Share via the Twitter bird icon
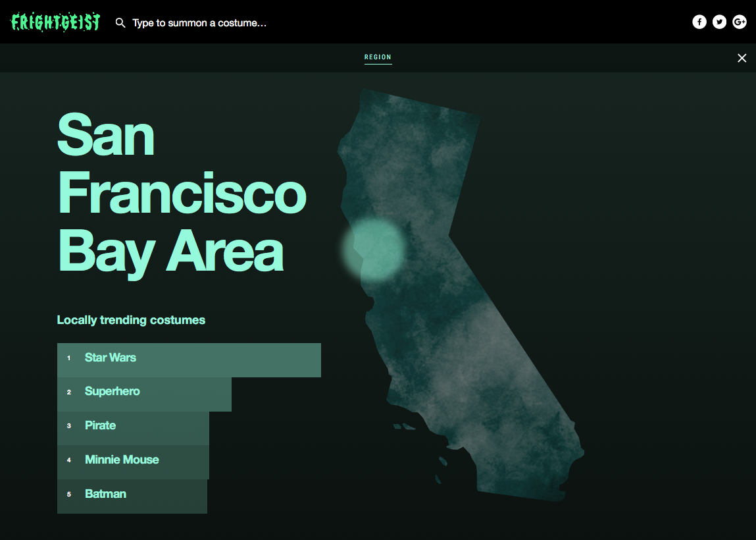The width and height of the screenshot is (756, 540). (x=719, y=22)
